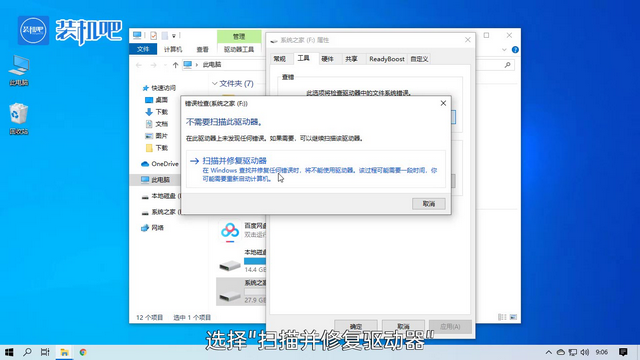640x360 pixels.
Task: Go forward in Explorer navigation
Action: (x=153, y=65)
